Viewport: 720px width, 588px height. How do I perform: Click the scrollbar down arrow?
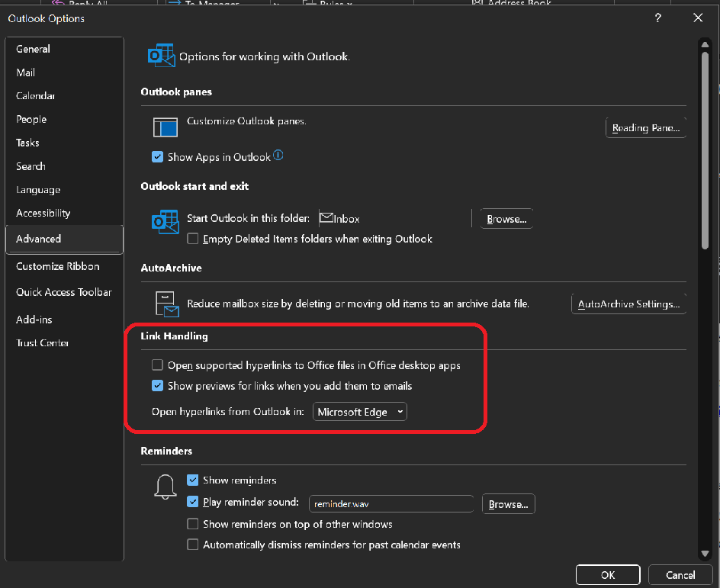[705, 554]
